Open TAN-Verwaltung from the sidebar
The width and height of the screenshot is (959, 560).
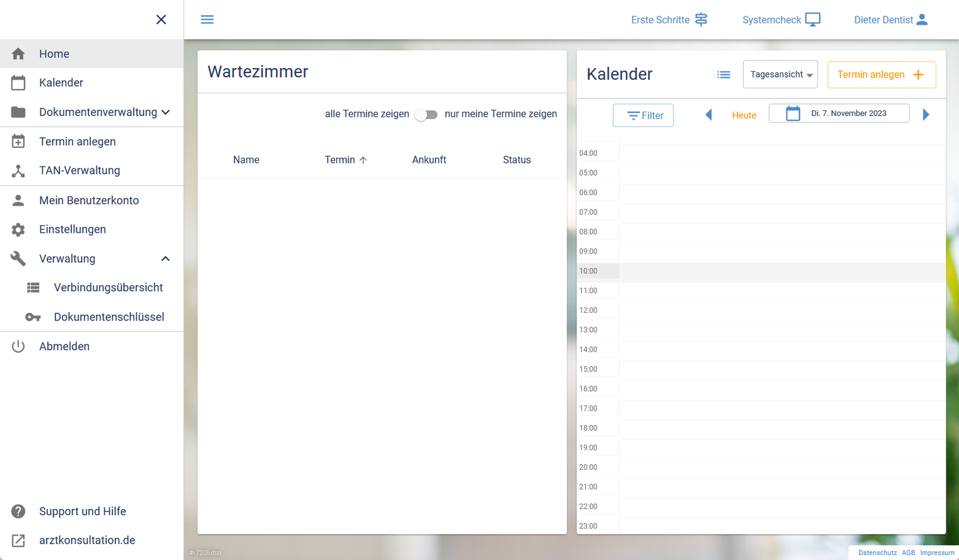click(79, 170)
